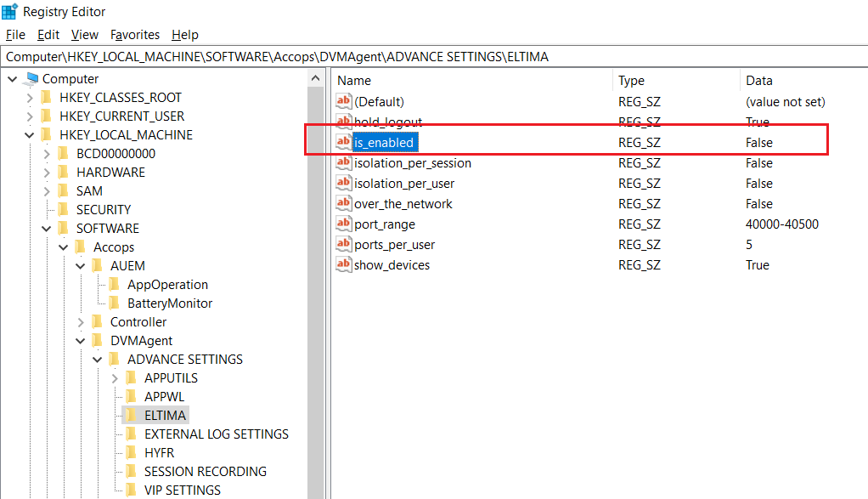
Task: Select the show_devices value name
Action: (x=392, y=265)
